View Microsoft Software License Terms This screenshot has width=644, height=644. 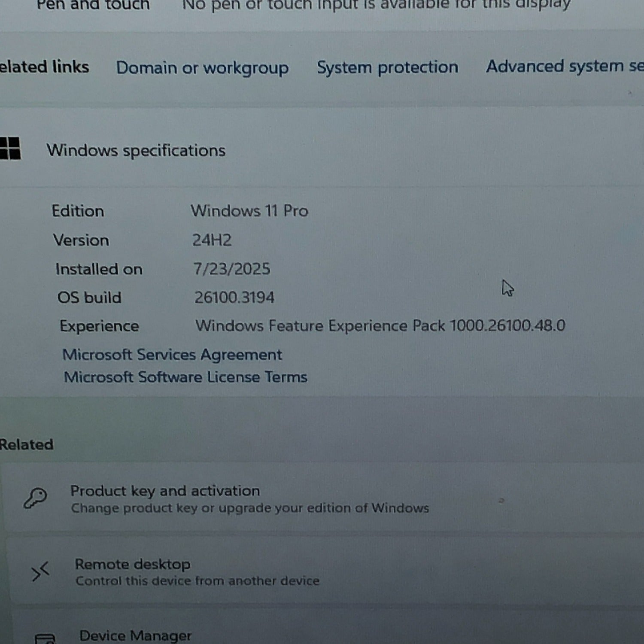tap(185, 377)
